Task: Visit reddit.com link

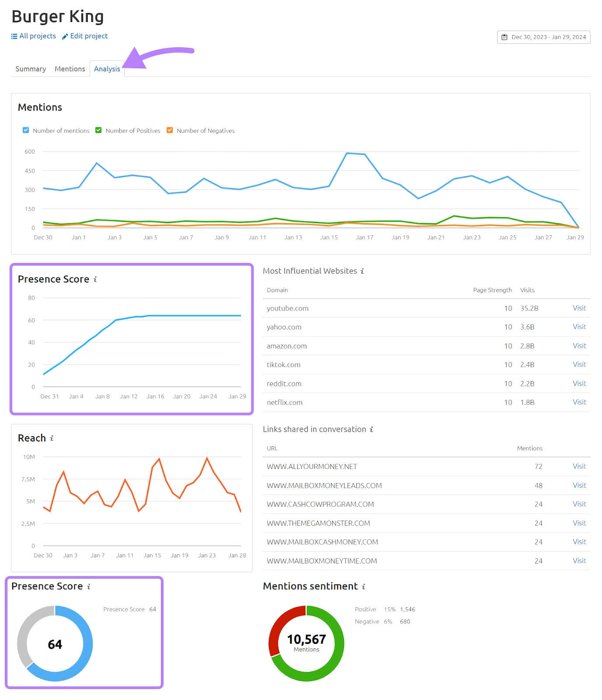Action: (579, 383)
